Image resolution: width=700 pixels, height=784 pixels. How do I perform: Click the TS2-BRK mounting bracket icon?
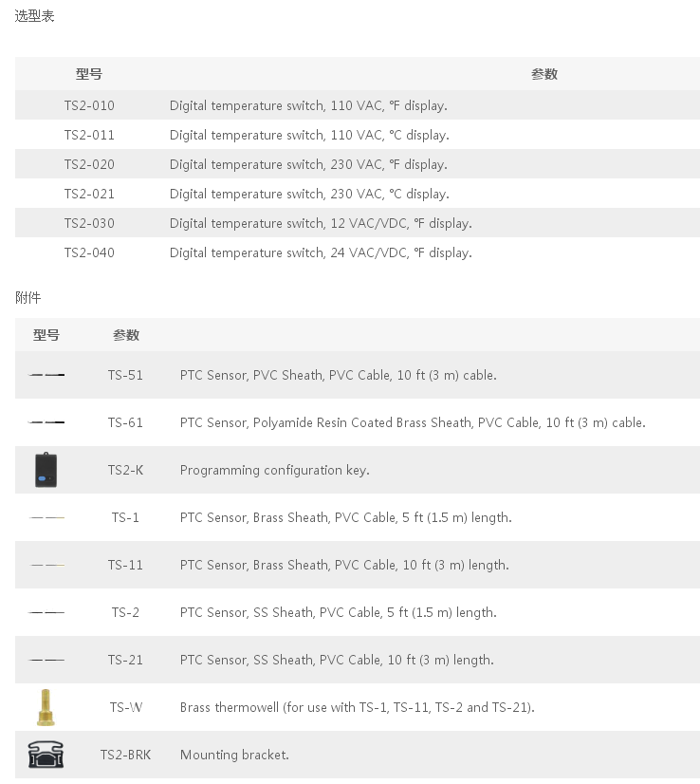point(46,755)
